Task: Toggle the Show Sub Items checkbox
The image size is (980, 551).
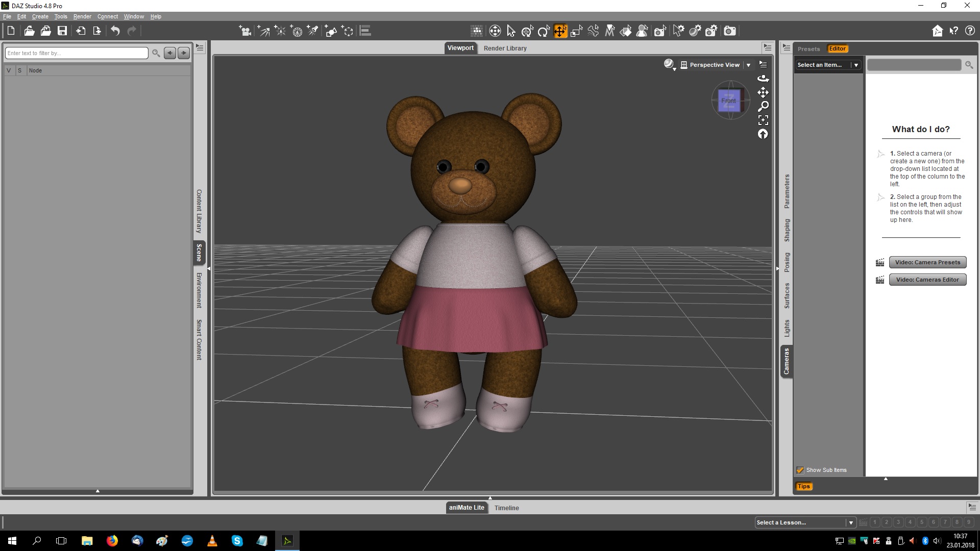Action: (800, 470)
